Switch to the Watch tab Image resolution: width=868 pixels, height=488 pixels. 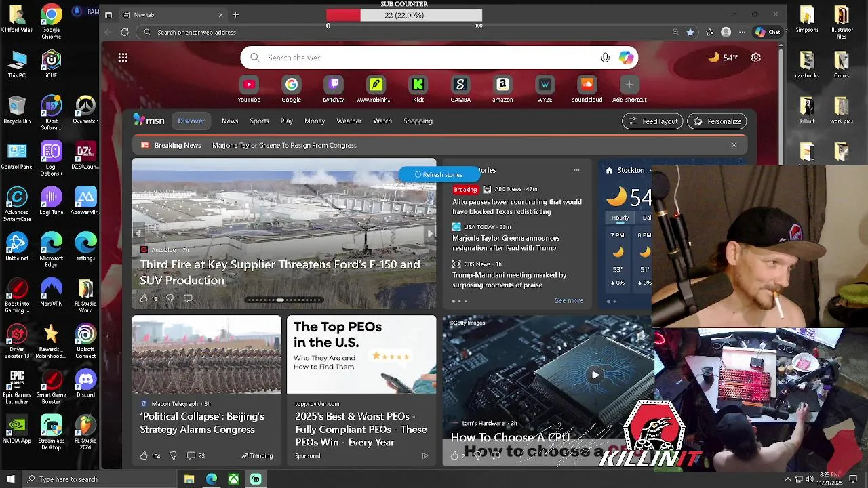382,121
